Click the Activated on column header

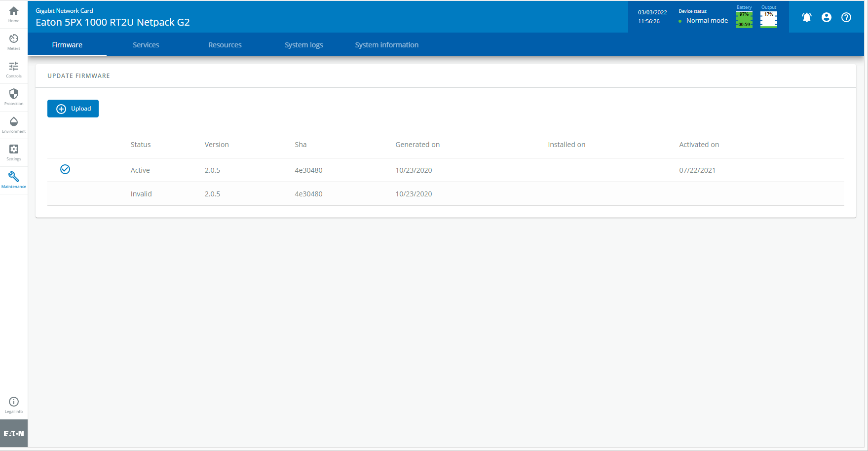pos(699,145)
